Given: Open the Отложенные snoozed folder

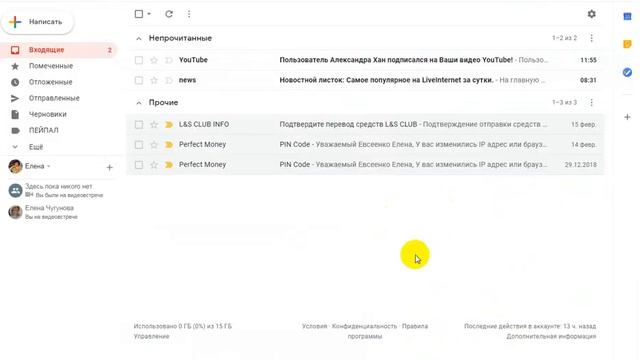Looking at the screenshot, I should tap(50, 82).
